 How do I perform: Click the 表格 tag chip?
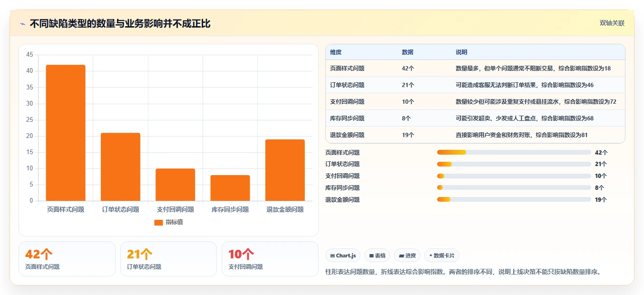[377, 256]
